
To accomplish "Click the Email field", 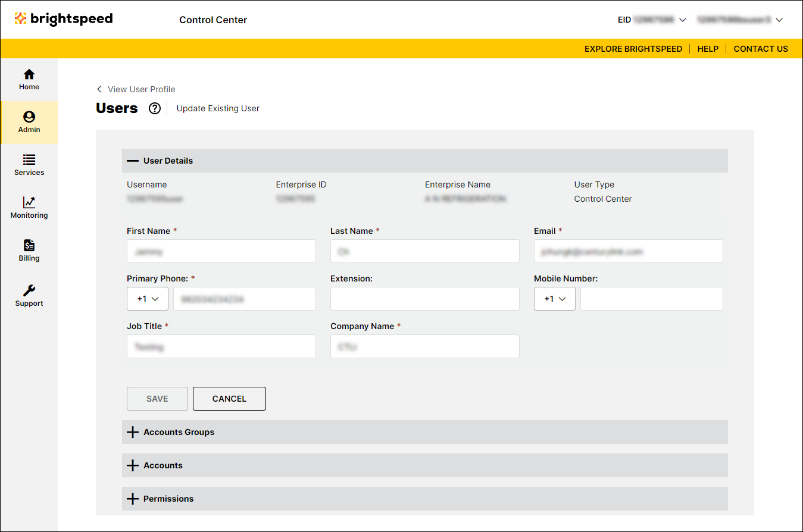I will (629, 251).
